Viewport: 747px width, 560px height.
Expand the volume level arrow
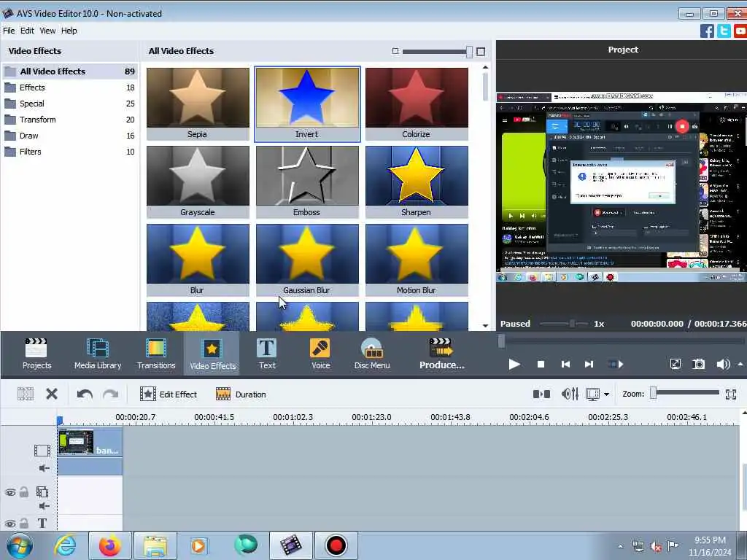[740, 365]
